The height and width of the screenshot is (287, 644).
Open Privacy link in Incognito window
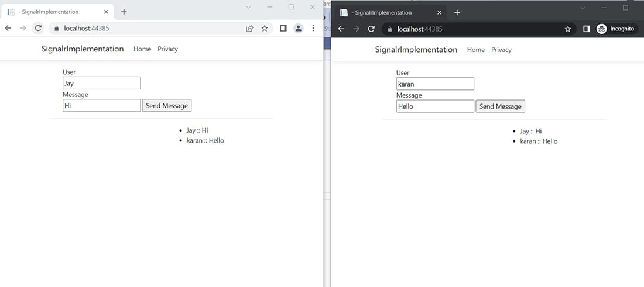pos(501,50)
